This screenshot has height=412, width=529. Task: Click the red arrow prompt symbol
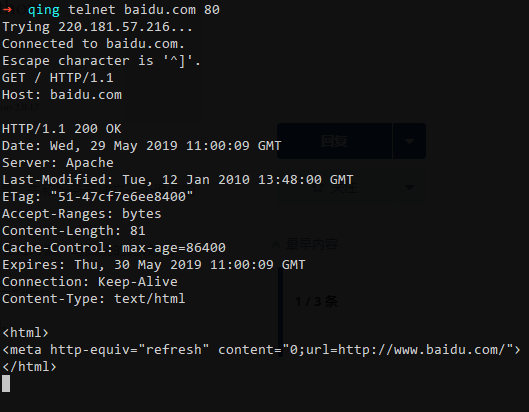[x=7, y=9]
